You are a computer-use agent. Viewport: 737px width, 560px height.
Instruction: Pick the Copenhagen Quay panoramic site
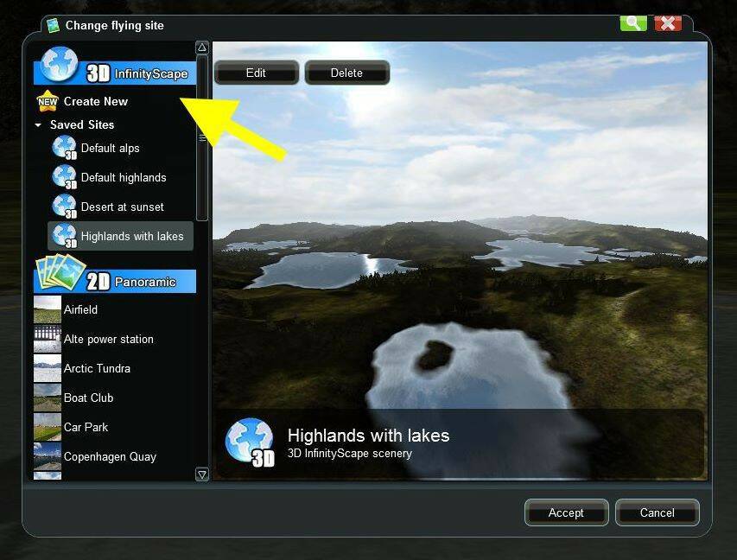[x=110, y=456]
